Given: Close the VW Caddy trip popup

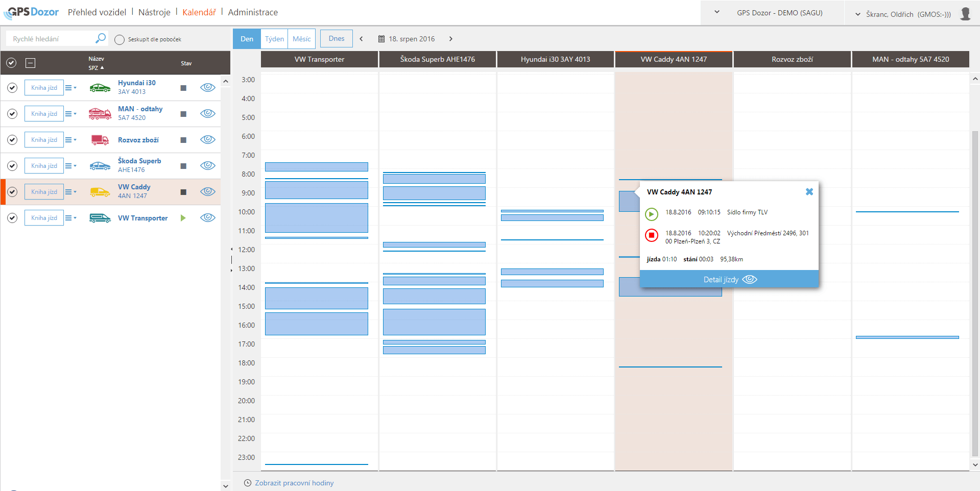Looking at the screenshot, I should pos(809,192).
